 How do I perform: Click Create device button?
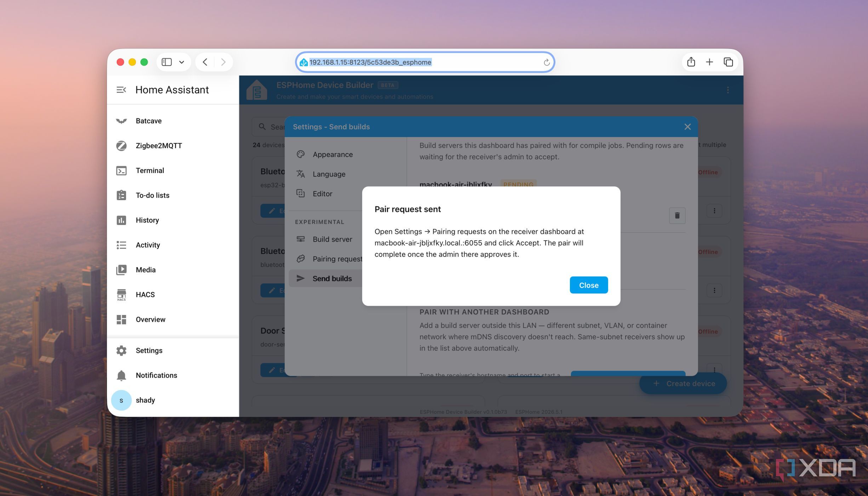click(x=683, y=383)
